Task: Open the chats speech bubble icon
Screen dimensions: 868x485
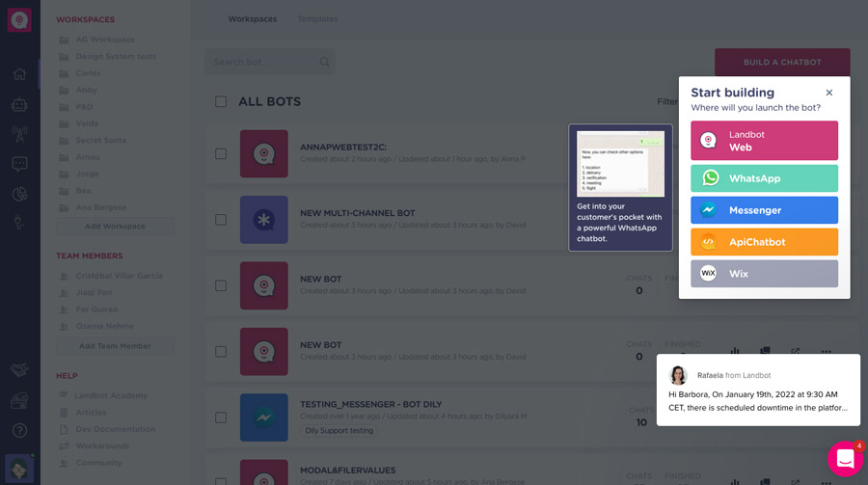Action: point(19,164)
